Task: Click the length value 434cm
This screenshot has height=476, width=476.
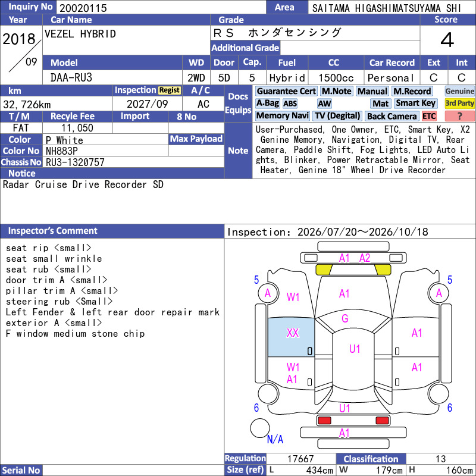Action: coord(320,470)
